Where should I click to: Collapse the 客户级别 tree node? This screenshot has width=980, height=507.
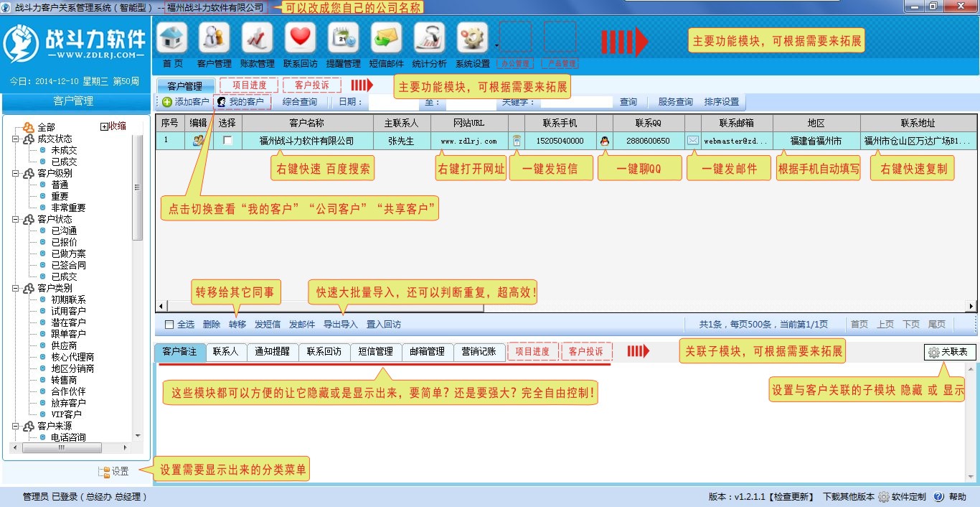pyautogui.click(x=15, y=173)
